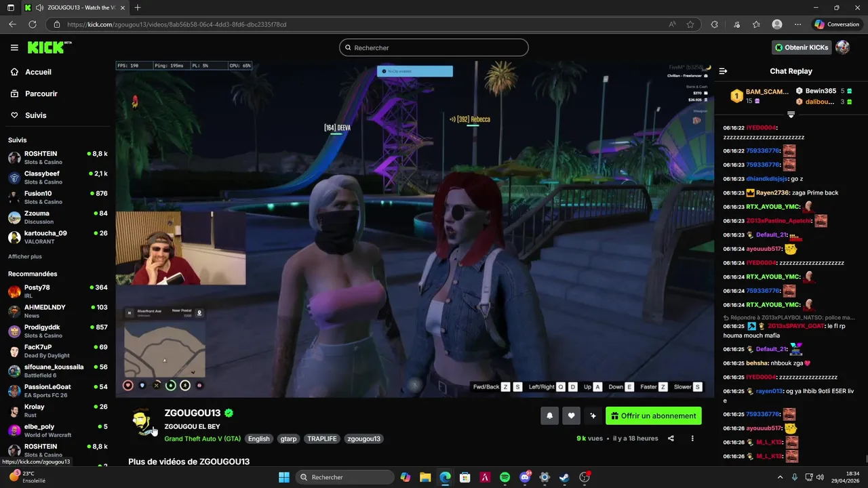868x488 pixels.
Task: Open the browser profile icon
Action: click(777, 24)
